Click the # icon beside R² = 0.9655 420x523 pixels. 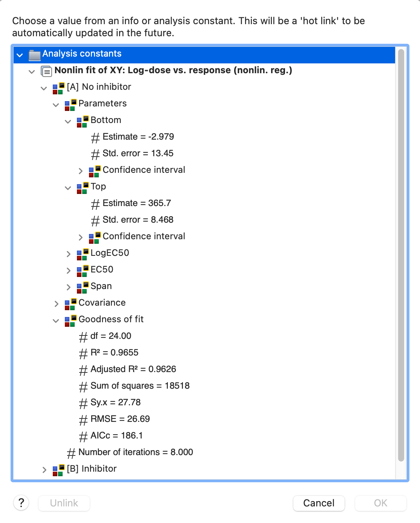(83, 352)
